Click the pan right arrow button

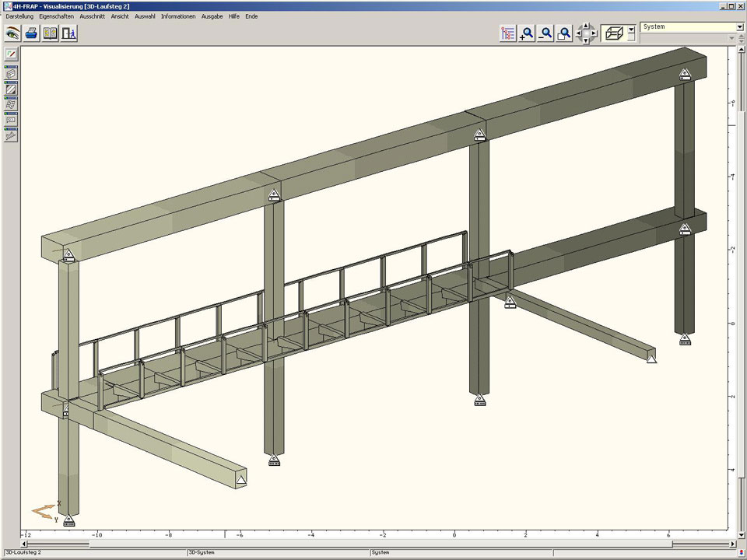tap(595, 33)
